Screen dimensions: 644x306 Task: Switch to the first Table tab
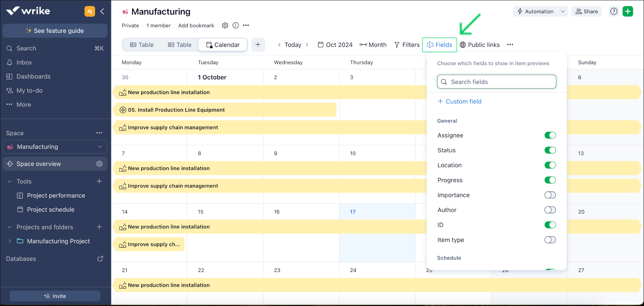point(142,45)
